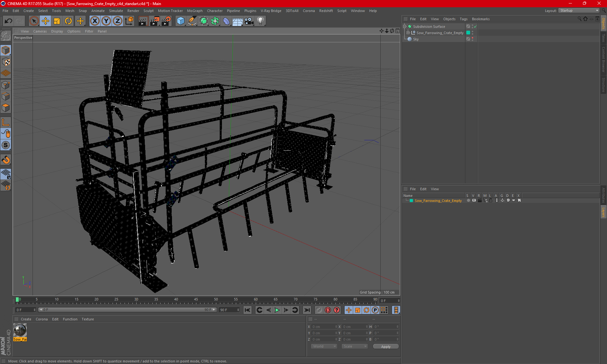Click frame 45 on the timeline ruler
The width and height of the screenshot is (607, 364).
196,300
